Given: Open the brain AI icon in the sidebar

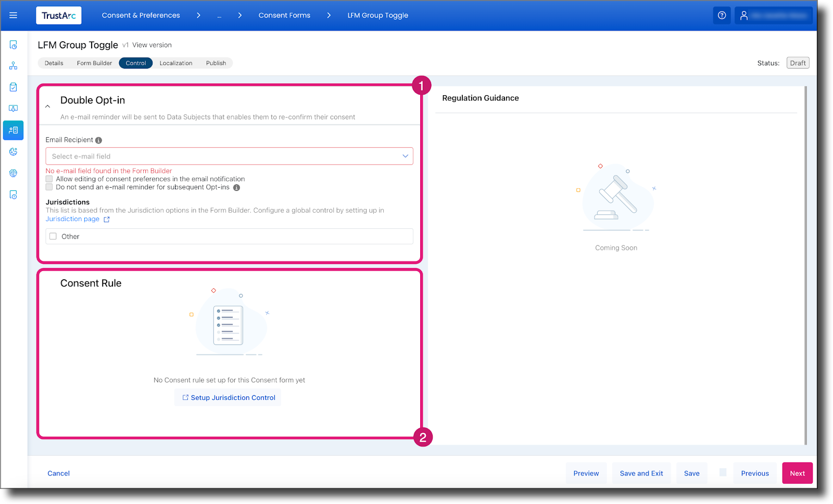Looking at the screenshot, I should click(x=13, y=173).
